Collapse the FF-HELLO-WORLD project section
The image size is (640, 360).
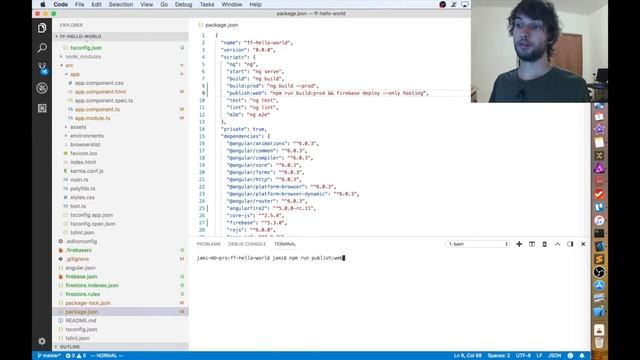(80, 36)
